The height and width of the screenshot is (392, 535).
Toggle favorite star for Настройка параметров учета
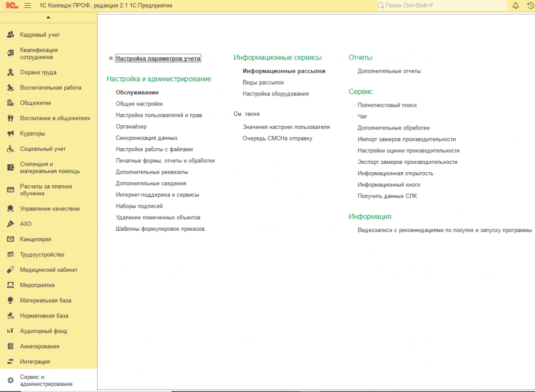111,58
